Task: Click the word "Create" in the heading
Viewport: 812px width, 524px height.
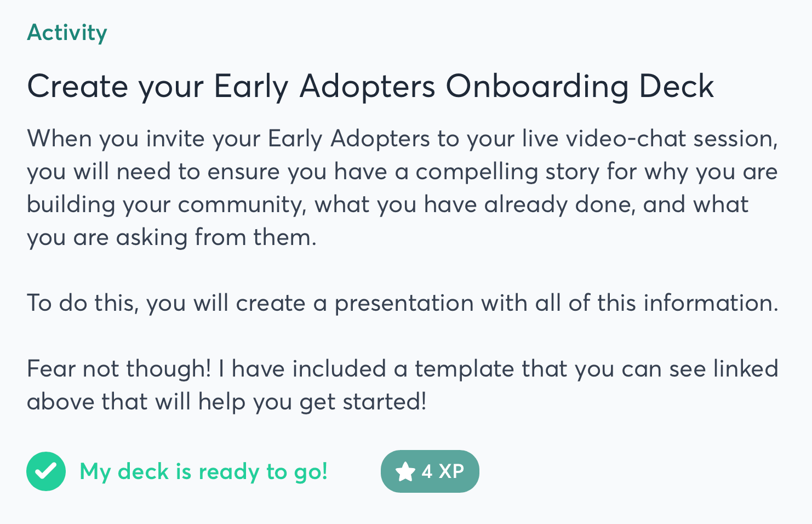Action: [x=77, y=87]
